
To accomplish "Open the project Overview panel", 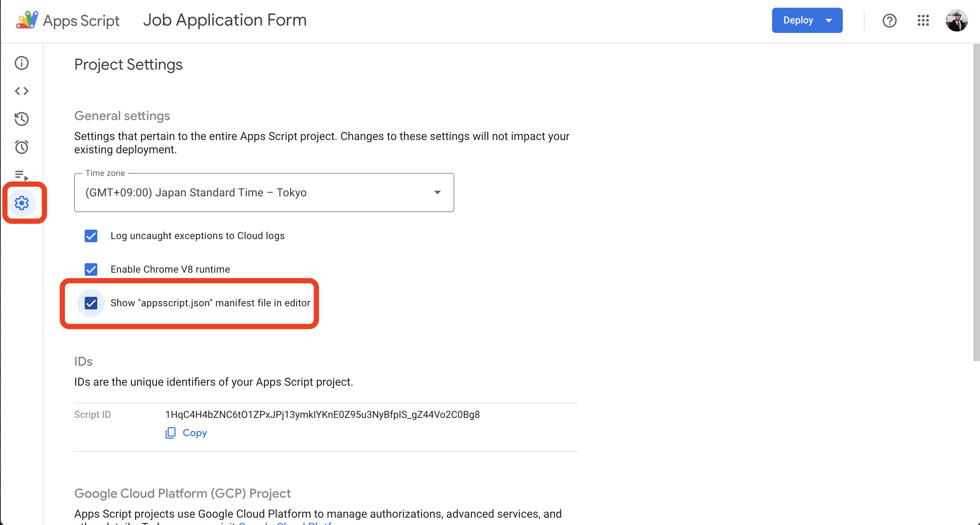I will [x=22, y=63].
